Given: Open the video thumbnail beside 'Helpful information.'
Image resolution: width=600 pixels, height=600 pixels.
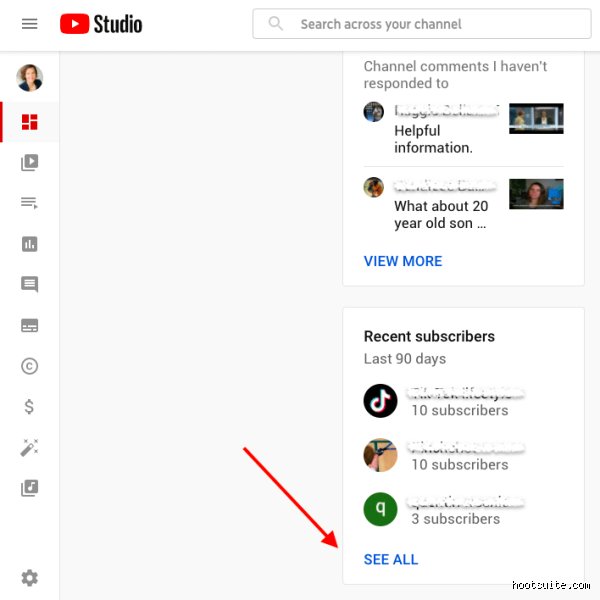Looking at the screenshot, I should click(536, 119).
